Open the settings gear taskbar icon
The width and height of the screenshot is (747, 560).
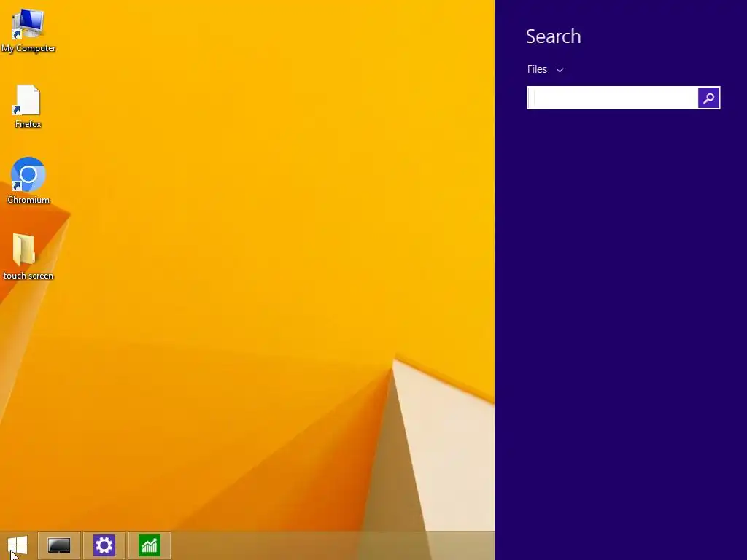(x=104, y=545)
